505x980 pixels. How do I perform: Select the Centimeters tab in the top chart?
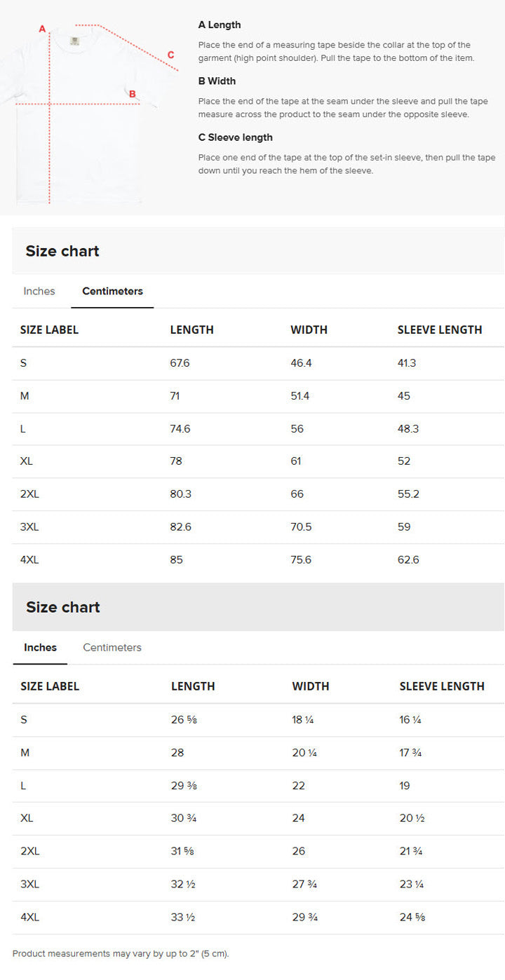pyautogui.click(x=112, y=291)
